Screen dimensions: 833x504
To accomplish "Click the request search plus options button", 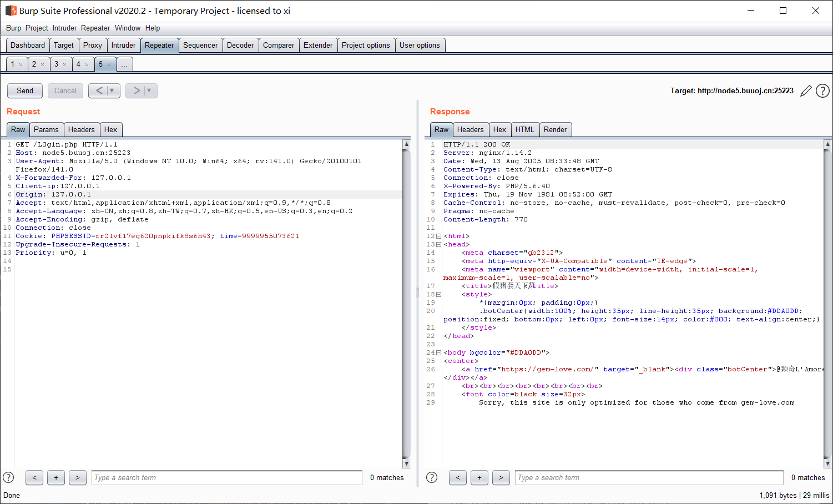I will tap(56, 477).
